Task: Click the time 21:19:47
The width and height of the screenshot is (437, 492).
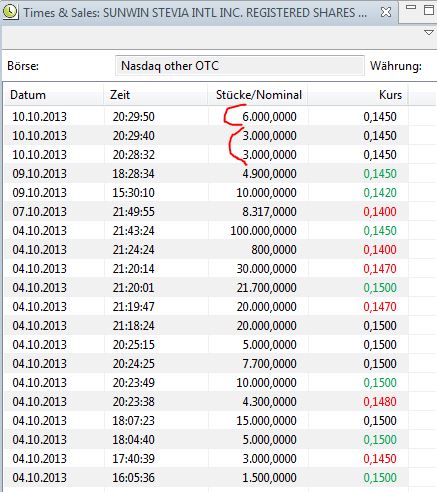Action: pyautogui.click(x=133, y=307)
